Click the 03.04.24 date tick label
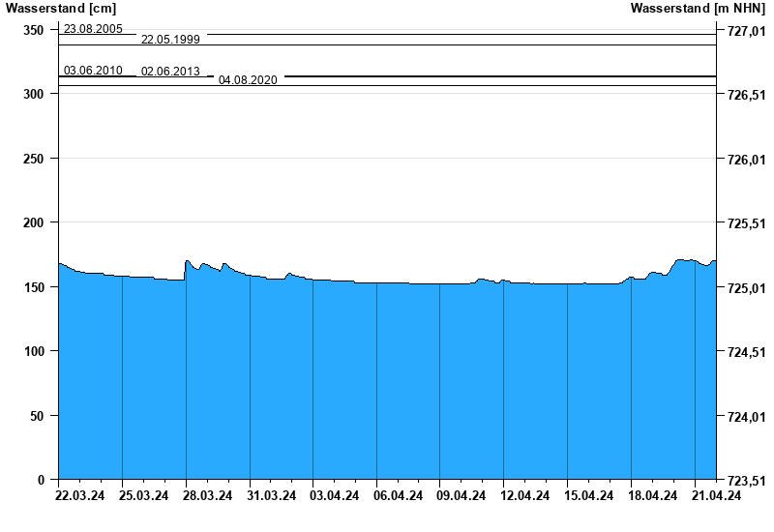 click(x=335, y=496)
